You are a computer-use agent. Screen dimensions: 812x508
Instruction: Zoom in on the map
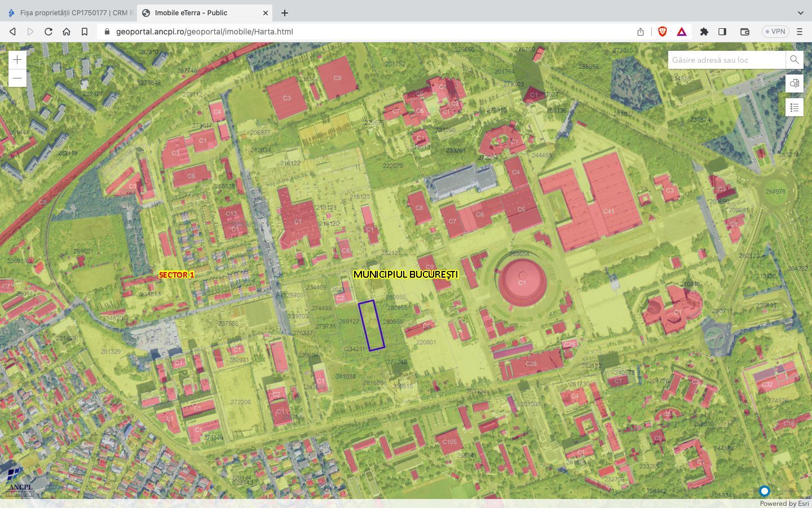click(17, 60)
